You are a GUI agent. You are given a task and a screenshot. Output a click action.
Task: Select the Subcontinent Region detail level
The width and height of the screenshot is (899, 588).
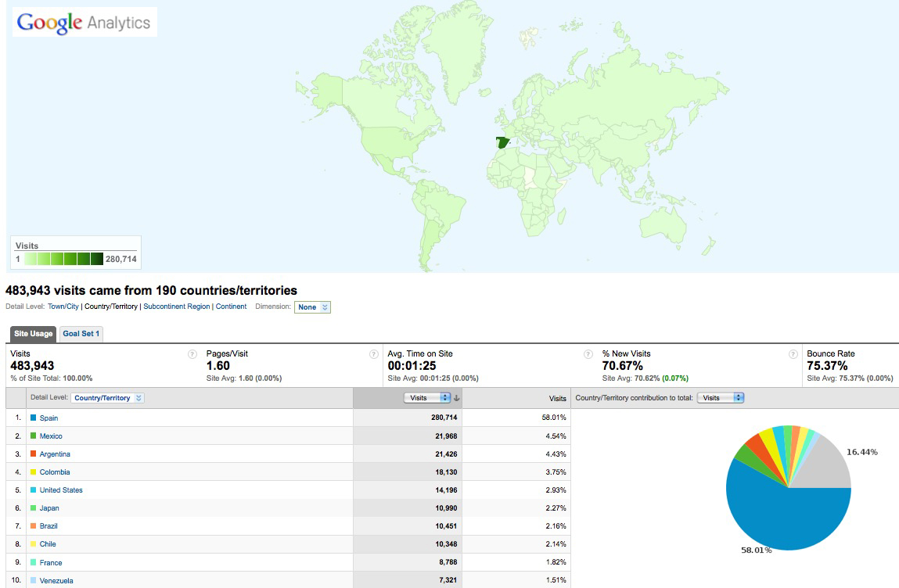pyautogui.click(x=176, y=307)
